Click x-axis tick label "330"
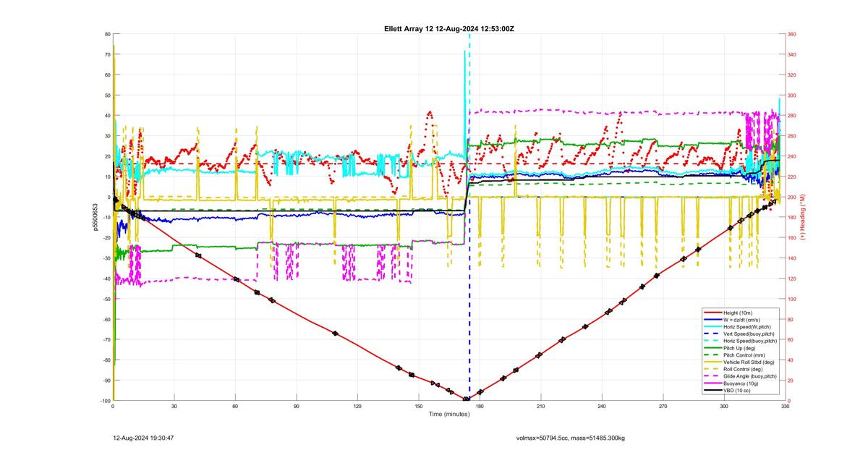Screen dimensions: 868x450 [785, 407]
